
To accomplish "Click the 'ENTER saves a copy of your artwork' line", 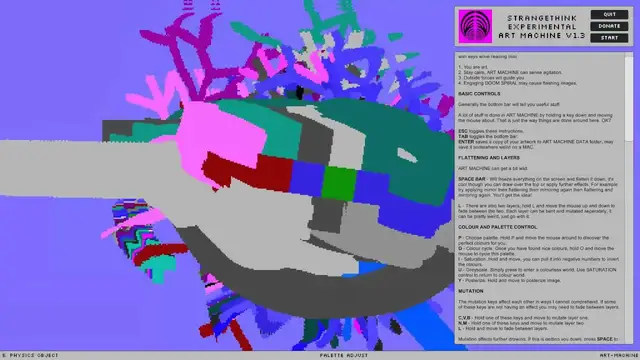I will click(x=536, y=144).
